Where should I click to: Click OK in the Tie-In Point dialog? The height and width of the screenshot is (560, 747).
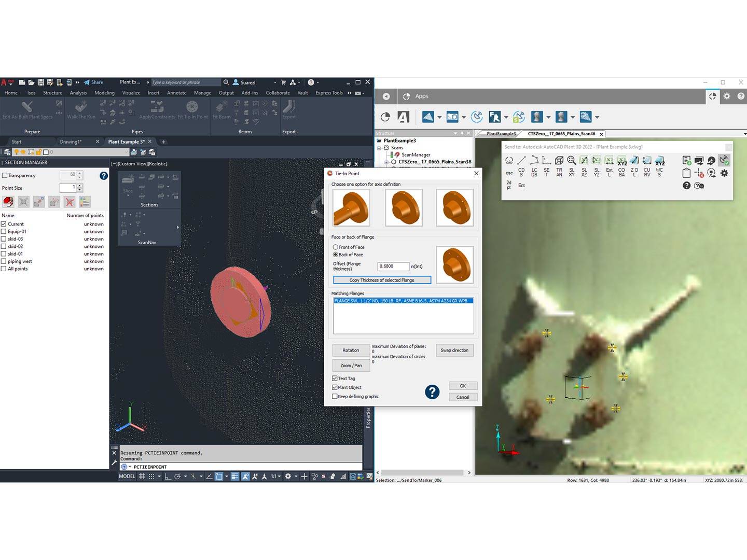pyautogui.click(x=463, y=386)
